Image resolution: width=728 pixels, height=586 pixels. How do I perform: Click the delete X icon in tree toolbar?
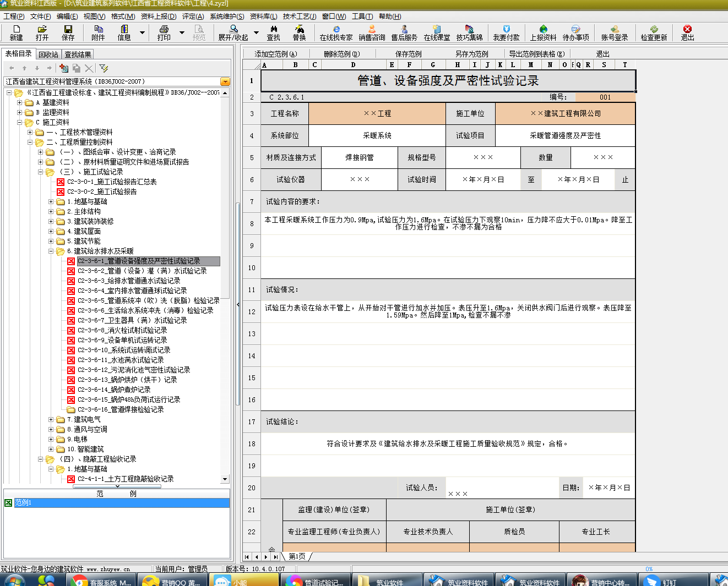89,68
